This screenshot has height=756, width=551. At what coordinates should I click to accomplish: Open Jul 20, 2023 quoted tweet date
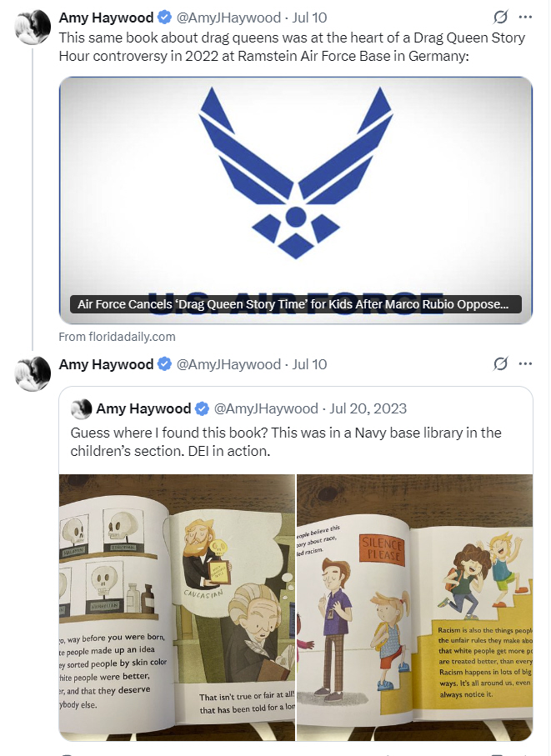point(368,409)
